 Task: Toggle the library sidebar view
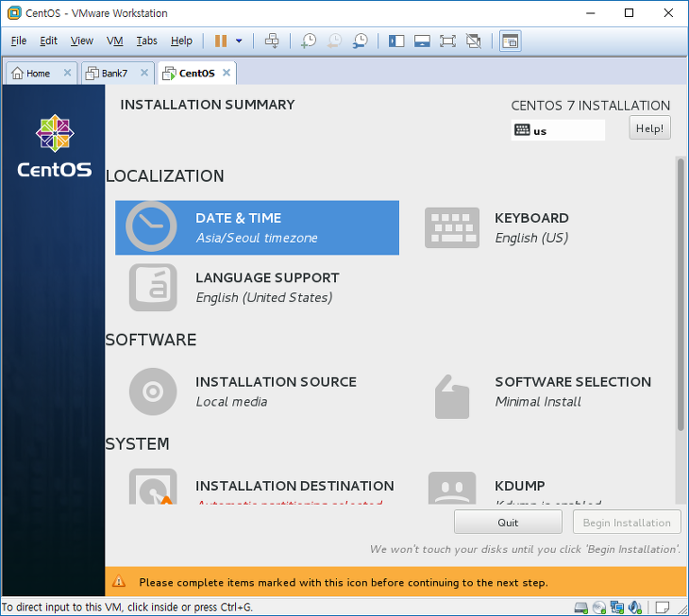tap(396, 41)
